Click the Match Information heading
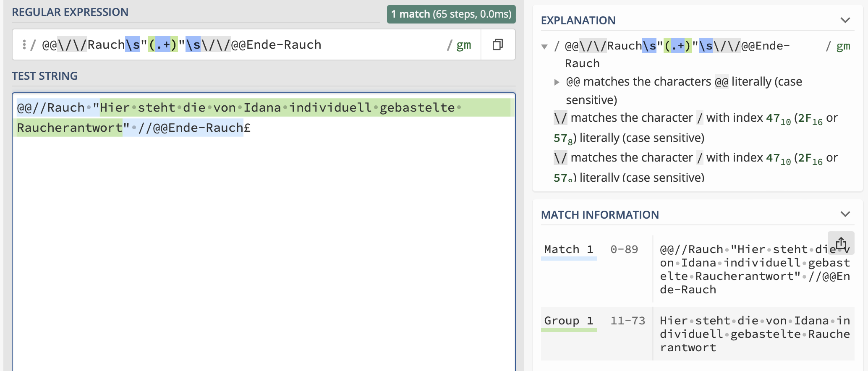 click(600, 215)
